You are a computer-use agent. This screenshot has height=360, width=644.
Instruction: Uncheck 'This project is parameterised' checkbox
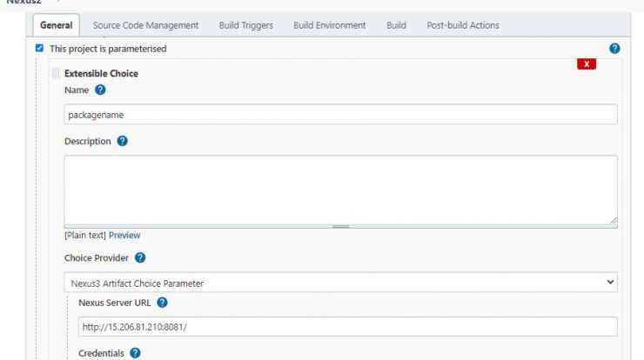point(39,48)
